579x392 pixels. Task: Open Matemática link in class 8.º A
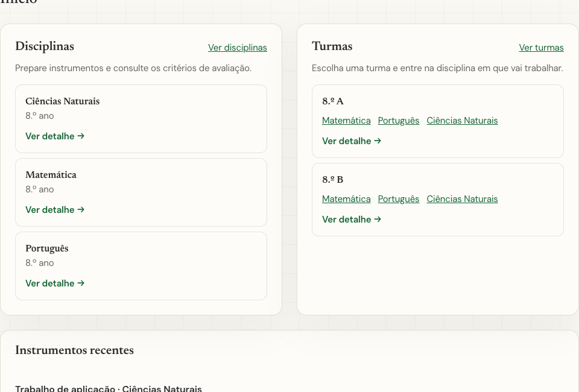pyautogui.click(x=346, y=121)
